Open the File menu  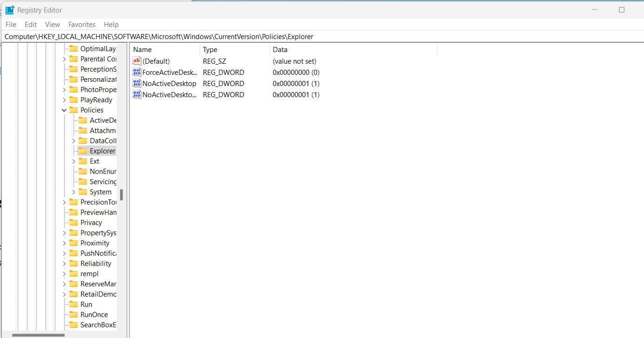[x=11, y=25]
